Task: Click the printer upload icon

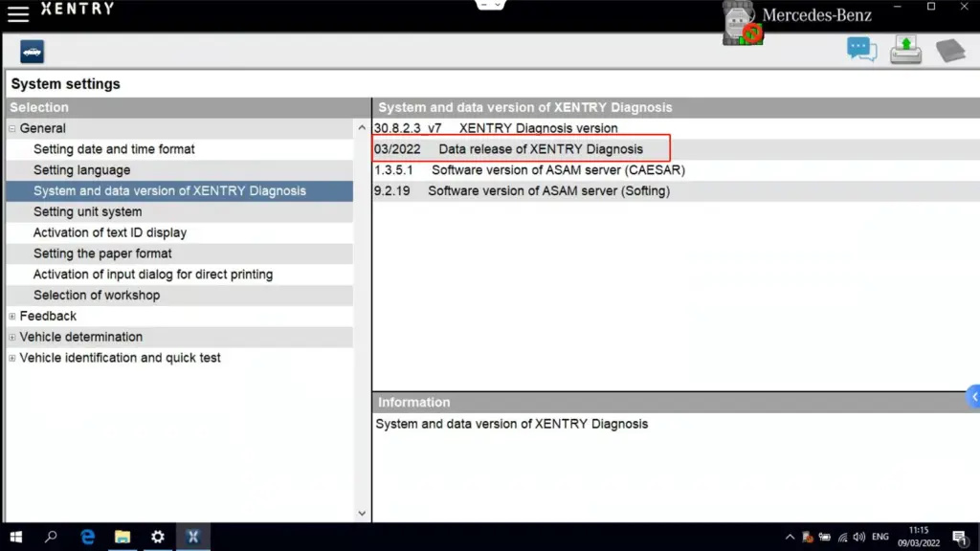Action: 905,50
